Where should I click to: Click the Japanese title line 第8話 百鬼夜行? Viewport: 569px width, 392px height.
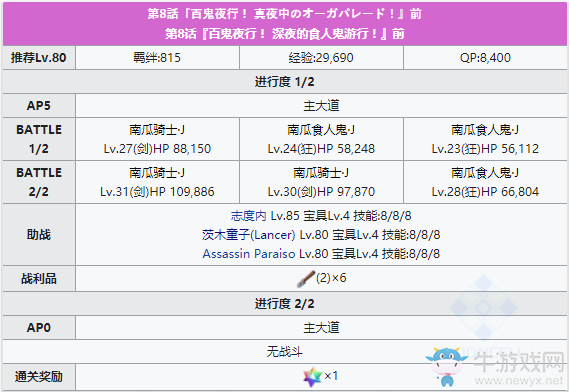[x=284, y=14]
